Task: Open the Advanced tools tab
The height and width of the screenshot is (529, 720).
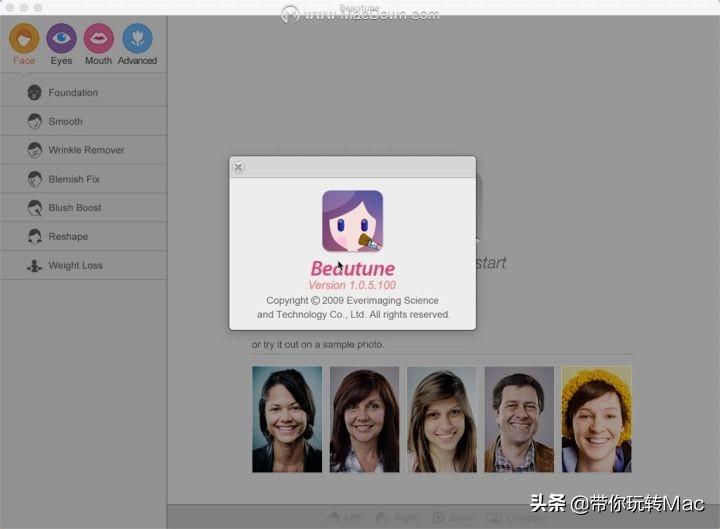Action: click(137, 44)
